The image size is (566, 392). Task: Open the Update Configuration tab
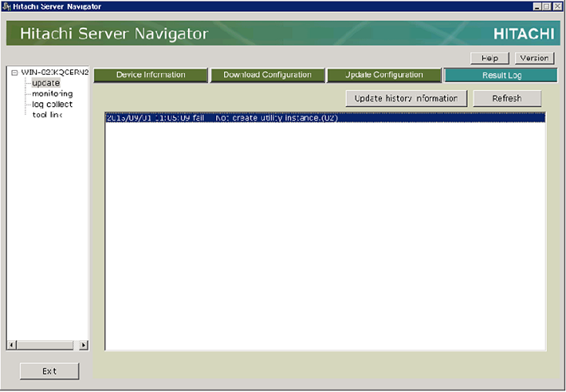[x=384, y=75]
